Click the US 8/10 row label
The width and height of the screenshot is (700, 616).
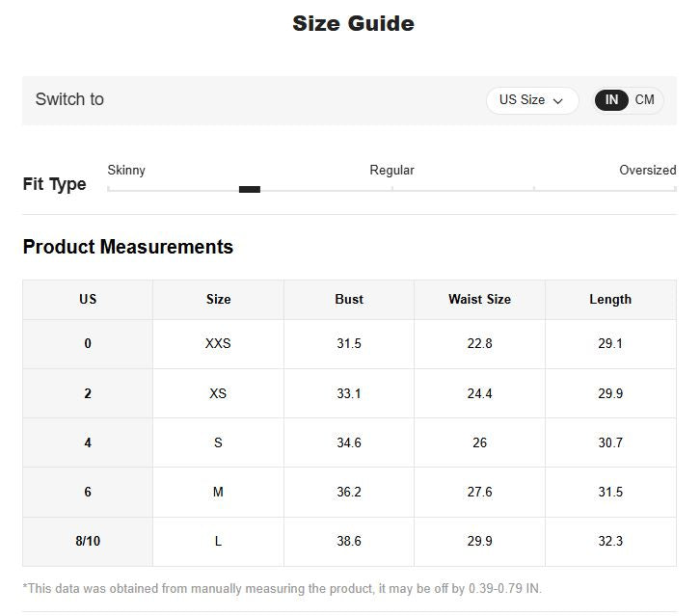tap(88, 541)
